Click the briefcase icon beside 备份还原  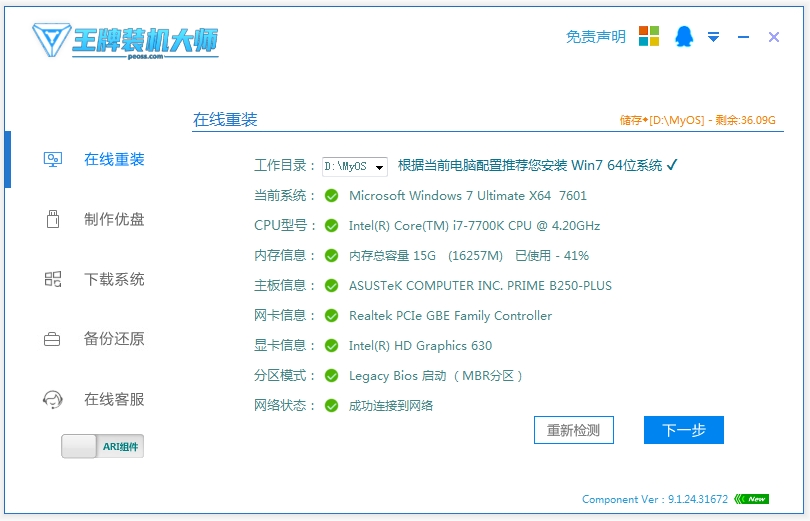[52, 339]
